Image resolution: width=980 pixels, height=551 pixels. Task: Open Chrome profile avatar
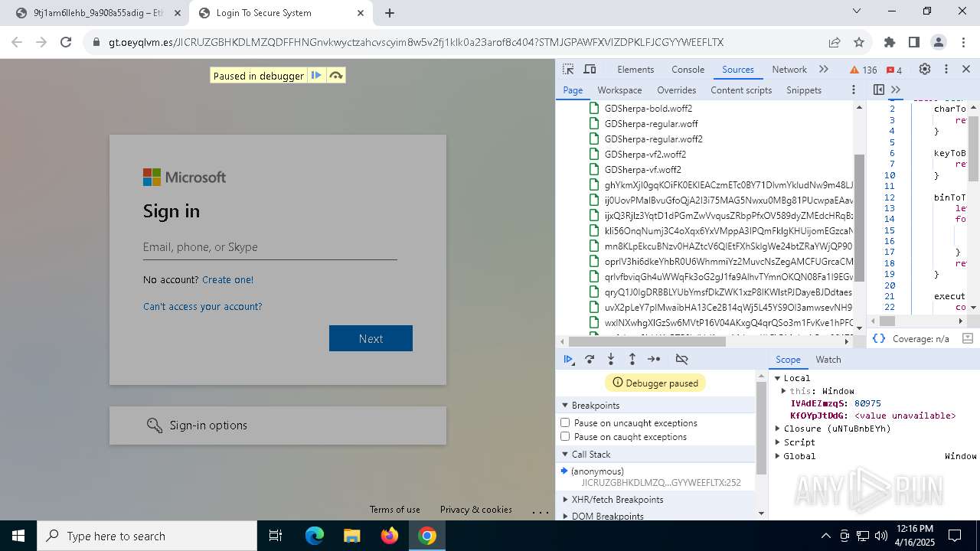939,42
